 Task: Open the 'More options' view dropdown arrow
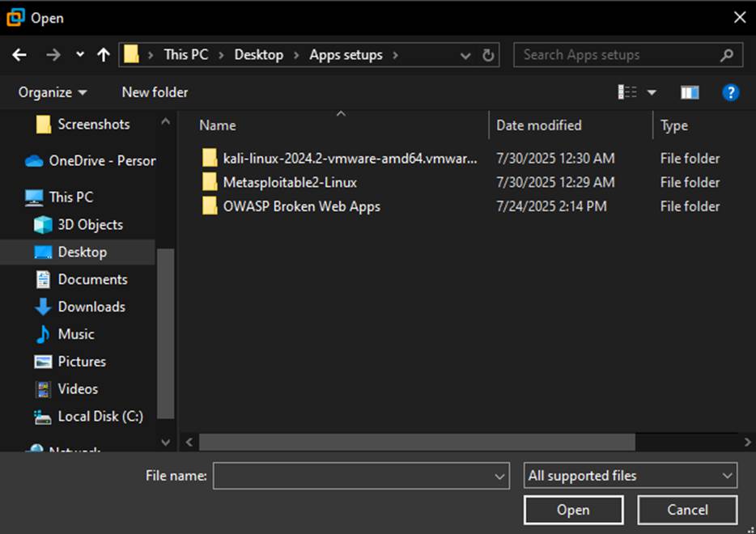click(x=652, y=92)
